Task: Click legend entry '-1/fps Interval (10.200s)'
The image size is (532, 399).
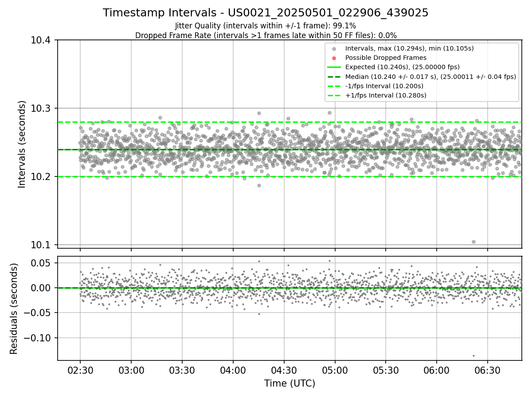Action: click(x=384, y=86)
